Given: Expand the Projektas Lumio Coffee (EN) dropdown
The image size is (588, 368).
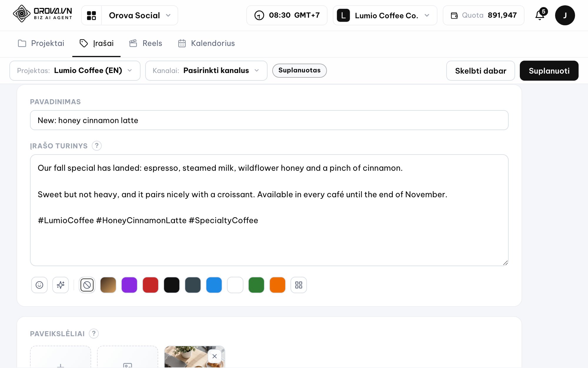Looking at the screenshot, I should [75, 71].
